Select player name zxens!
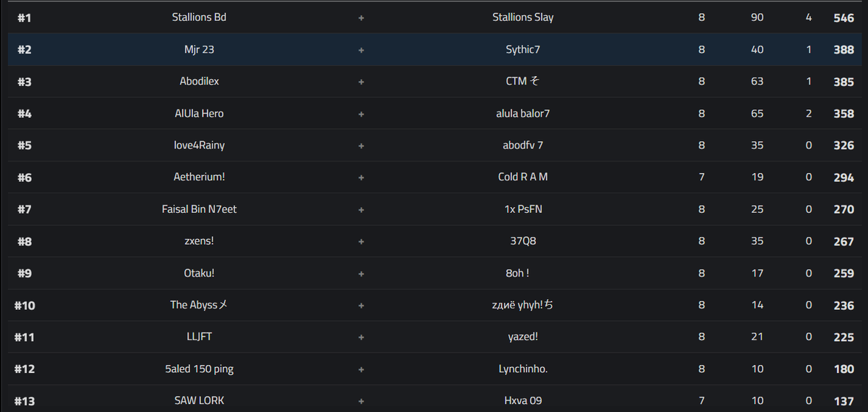The height and width of the screenshot is (412, 868). pyautogui.click(x=199, y=240)
